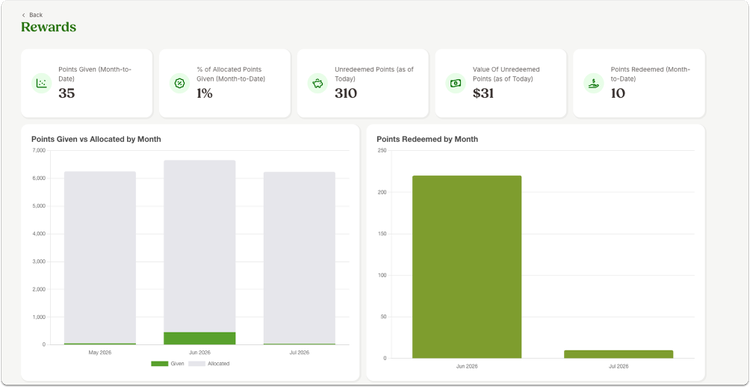Viewport: 750px width, 387px height.
Task: Click the back chevron arrow icon
Action: click(x=23, y=15)
